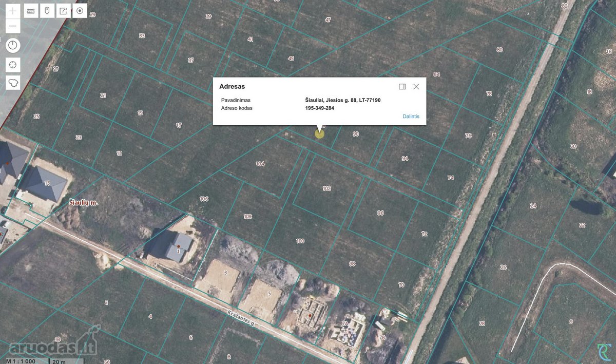Click parcel label 106
This screenshot has width=616, height=364.
(204, 199)
